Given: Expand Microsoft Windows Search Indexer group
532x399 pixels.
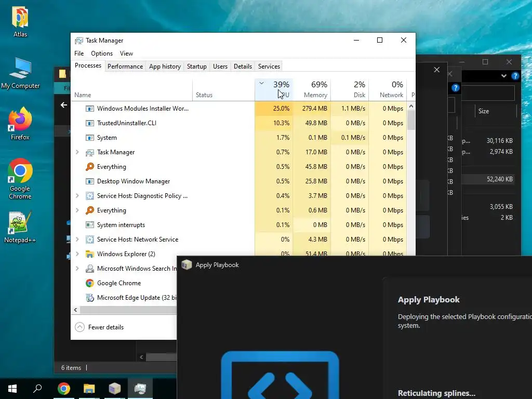Looking at the screenshot, I should click(77, 269).
